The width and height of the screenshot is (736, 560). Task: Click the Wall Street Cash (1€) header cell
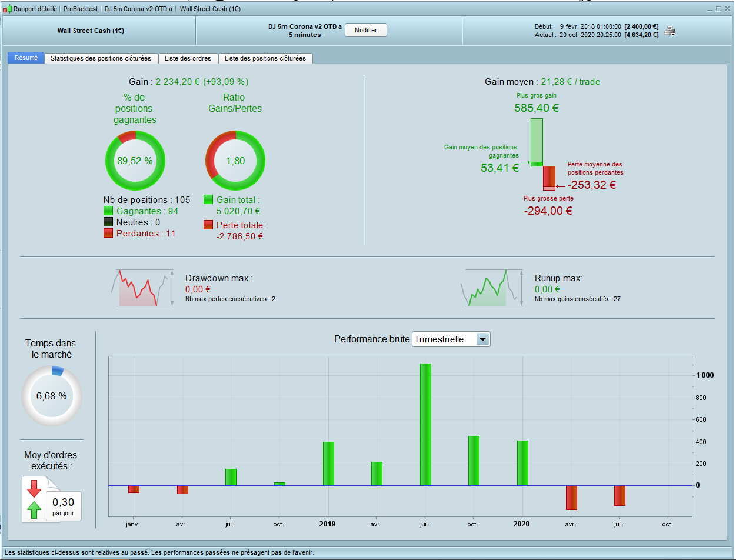99,31
